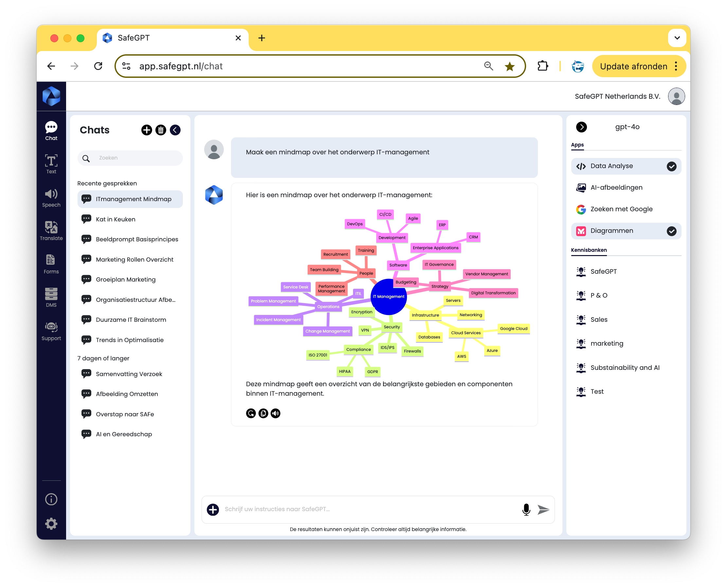The image size is (727, 588).
Task: Go back in browser history
Action: click(x=51, y=66)
